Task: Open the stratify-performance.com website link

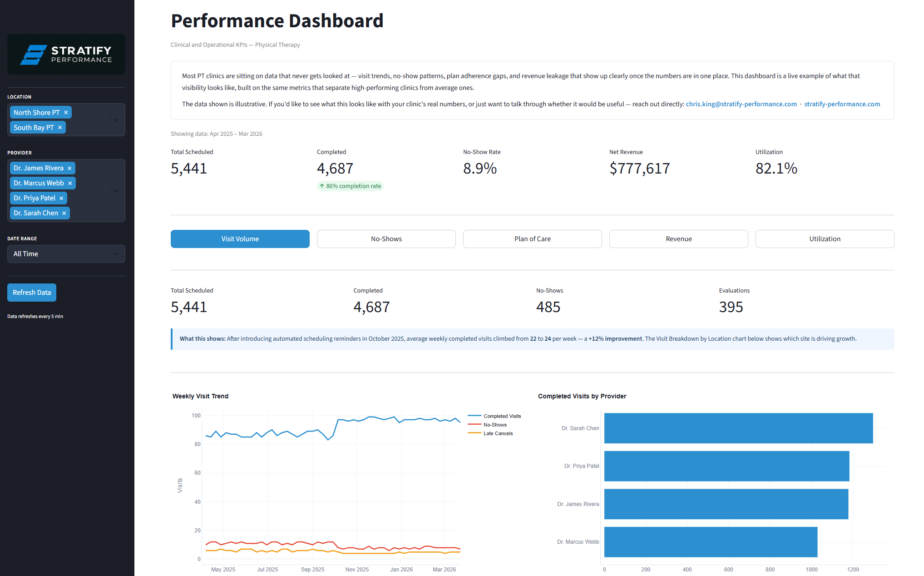Action: 842,104
